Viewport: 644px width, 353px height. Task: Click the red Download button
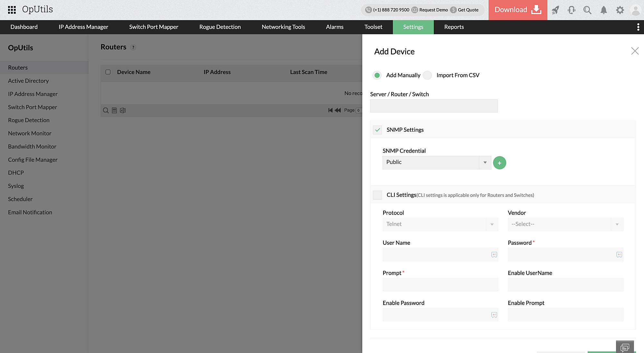click(517, 10)
